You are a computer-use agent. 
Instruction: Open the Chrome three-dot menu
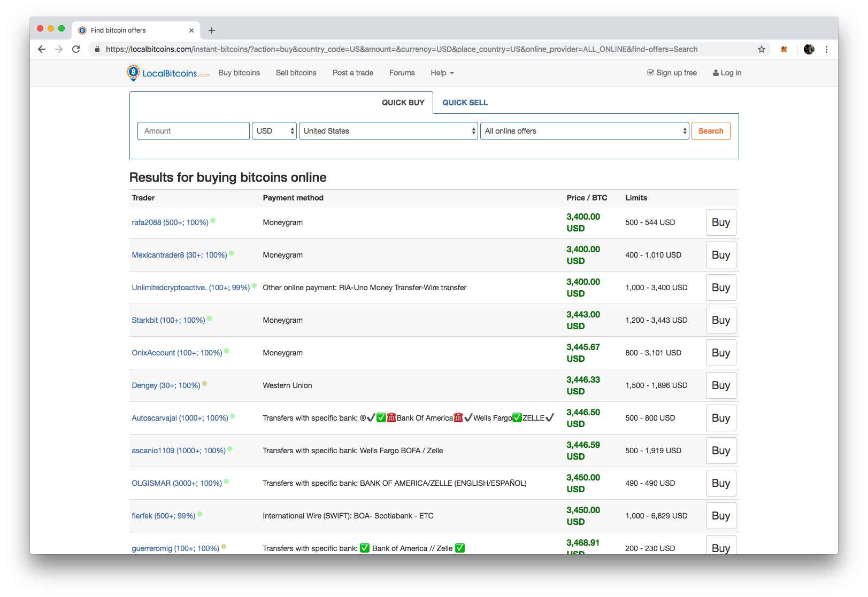[826, 49]
